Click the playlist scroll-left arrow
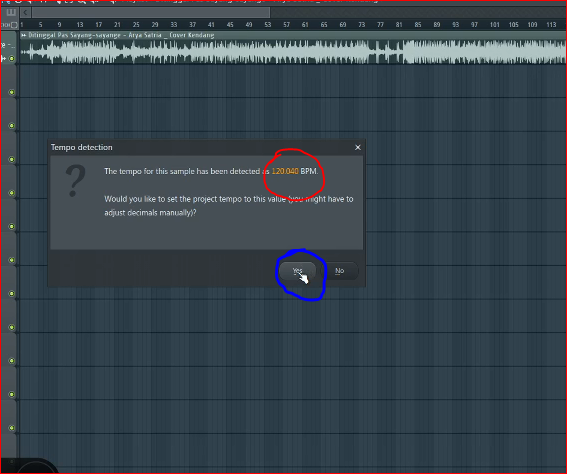The image size is (567, 474). (x=25, y=13)
